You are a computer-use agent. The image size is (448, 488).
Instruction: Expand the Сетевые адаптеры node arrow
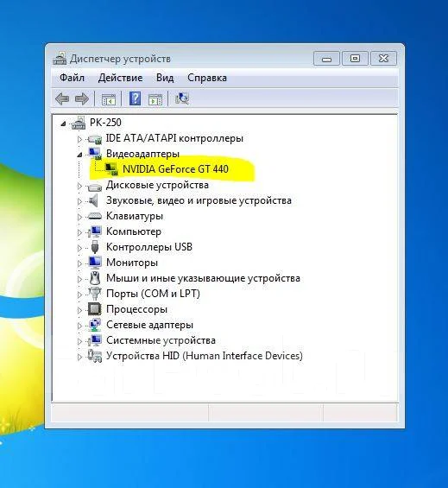tap(79, 326)
